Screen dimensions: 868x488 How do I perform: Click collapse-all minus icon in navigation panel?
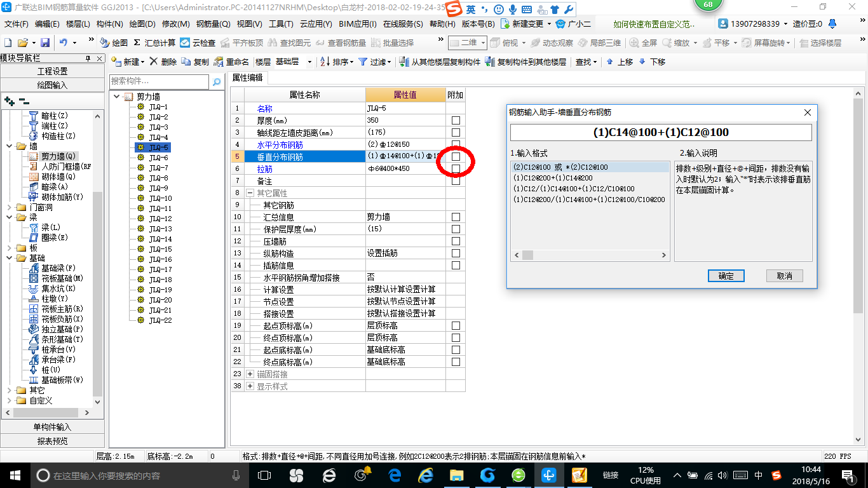(x=24, y=100)
